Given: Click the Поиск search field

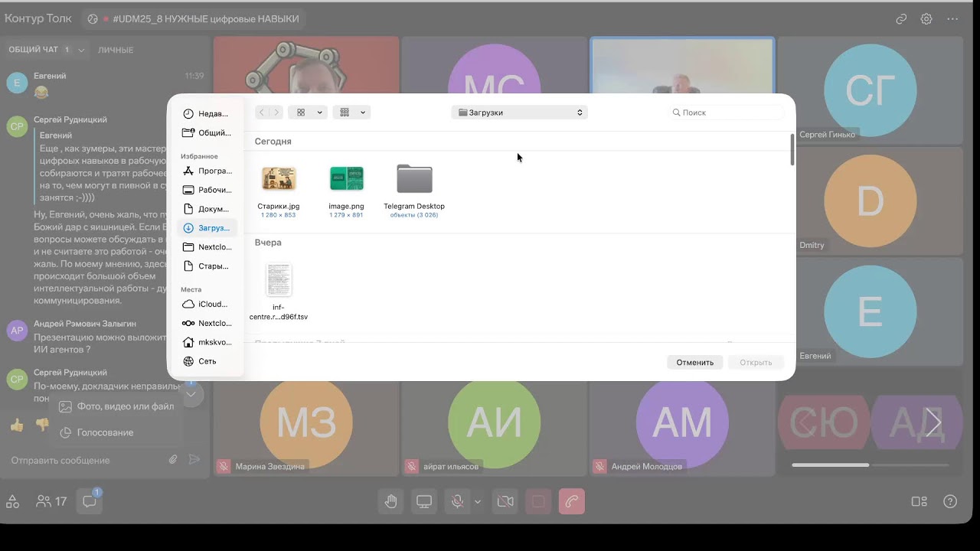Looking at the screenshot, I should (x=727, y=112).
